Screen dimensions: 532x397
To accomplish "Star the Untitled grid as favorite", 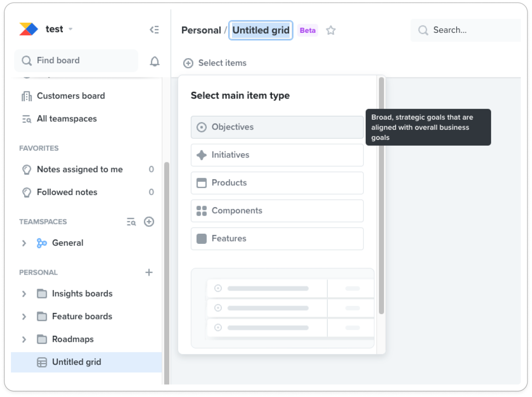I will [x=331, y=30].
